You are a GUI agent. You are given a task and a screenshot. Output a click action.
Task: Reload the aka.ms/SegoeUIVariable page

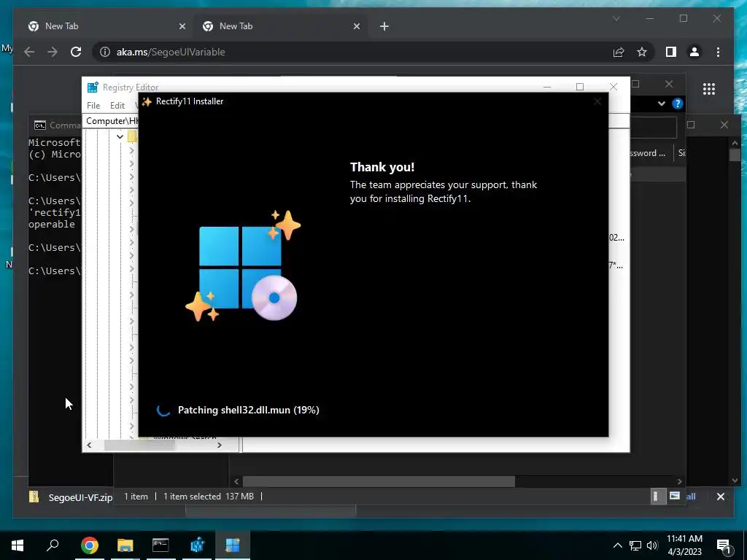click(76, 52)
